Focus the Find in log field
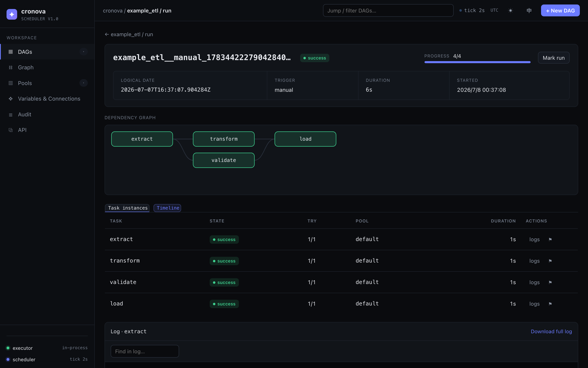This screenshot has width=588, height=368. click(x=145, y=351)
